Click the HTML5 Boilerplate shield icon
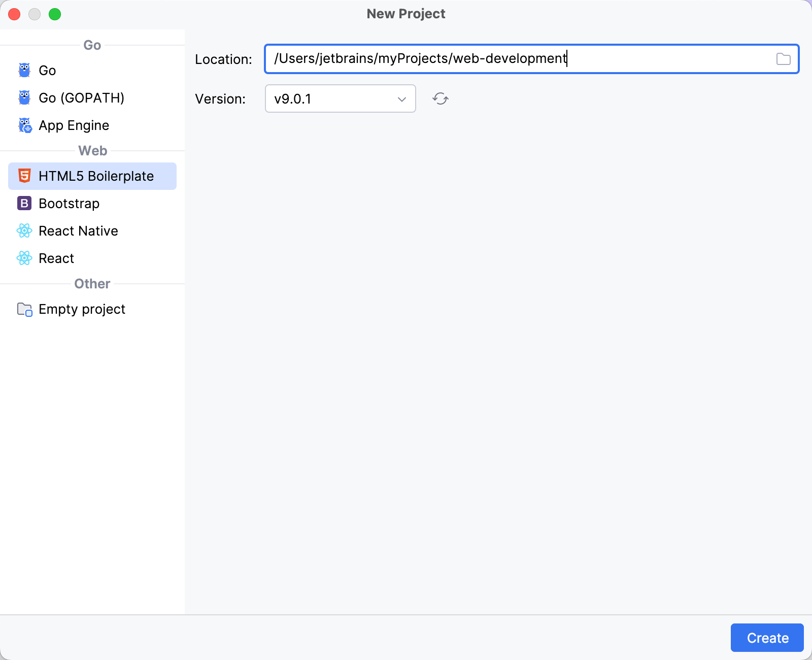Viewport: 812px width, 660px height. click(24, 176)
